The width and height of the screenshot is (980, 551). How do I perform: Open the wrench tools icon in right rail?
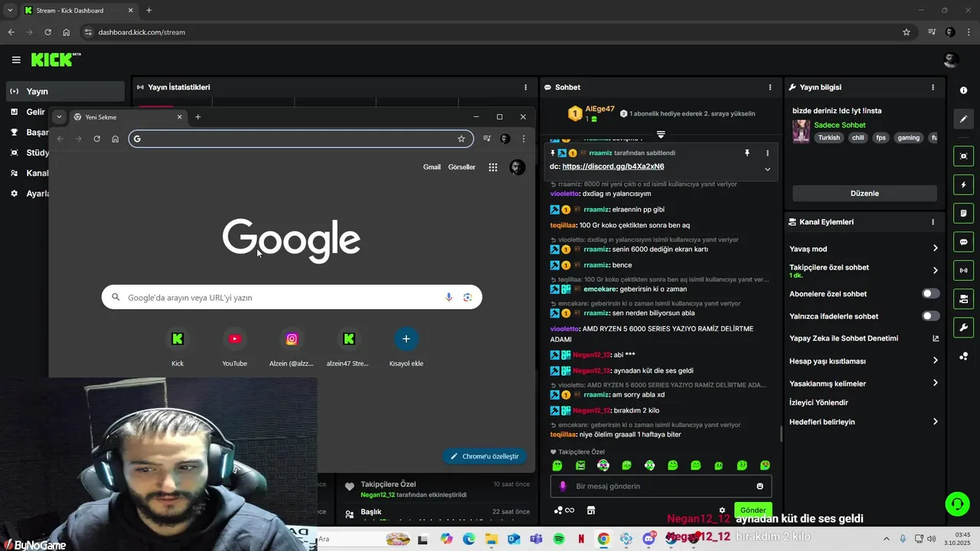963,328
